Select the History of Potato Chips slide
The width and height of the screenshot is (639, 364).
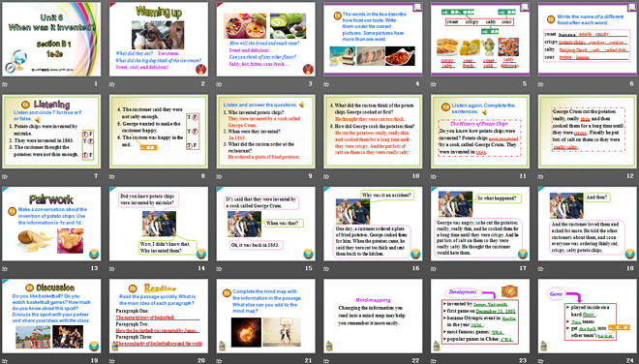point(480,132)
